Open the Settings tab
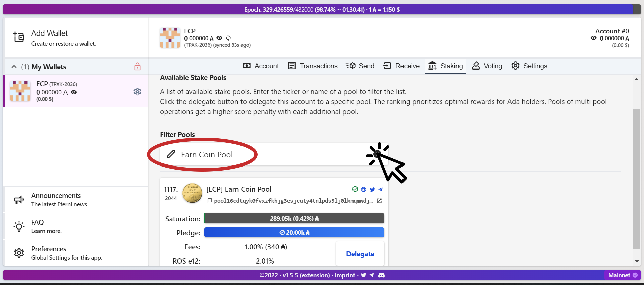Screen dimensions: 644x285 coord(529,66)
